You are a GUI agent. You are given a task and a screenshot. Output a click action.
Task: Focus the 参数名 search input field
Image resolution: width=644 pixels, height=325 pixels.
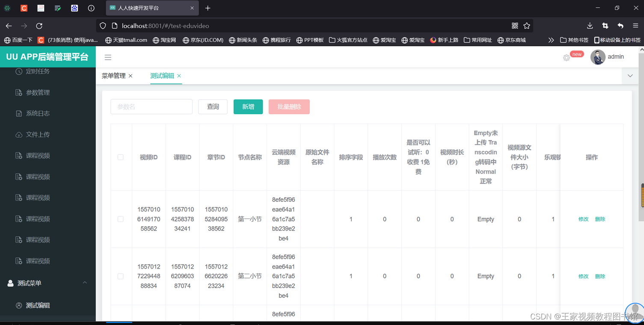tap(151, 107)
